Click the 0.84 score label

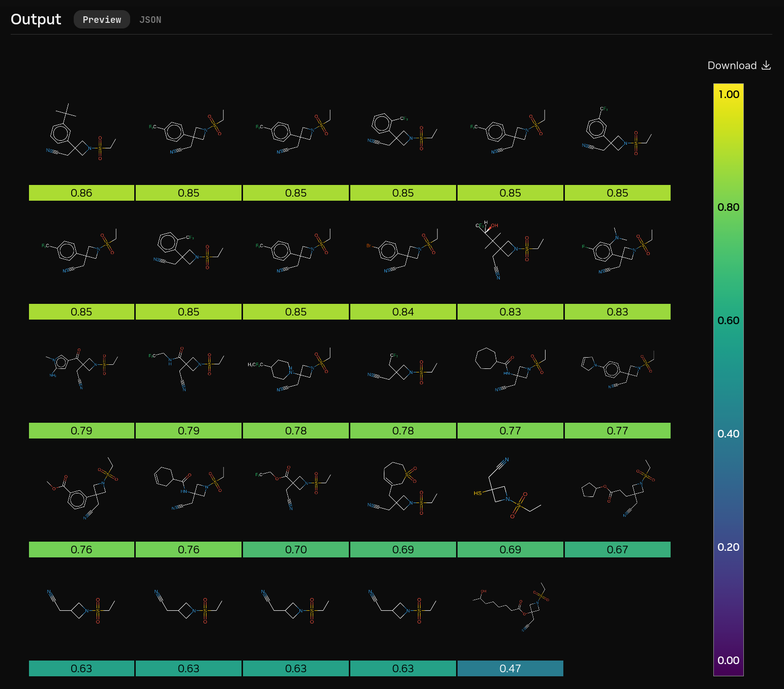click(x=403, y=312)
